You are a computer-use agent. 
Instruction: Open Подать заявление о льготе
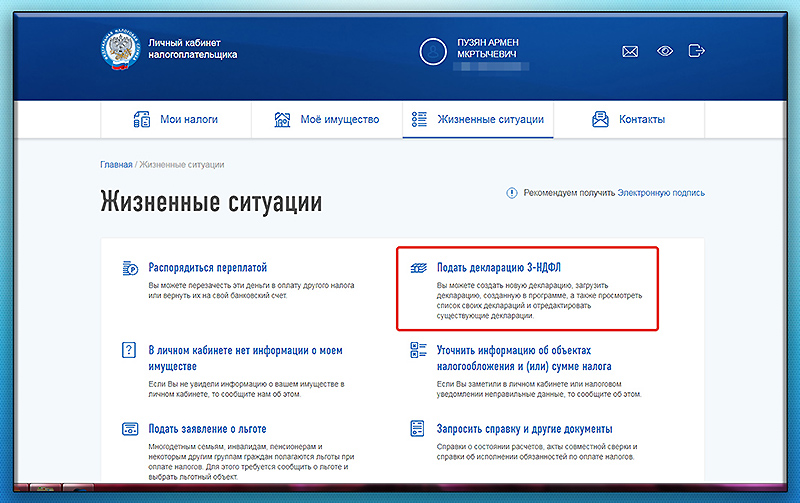[207, 429]
